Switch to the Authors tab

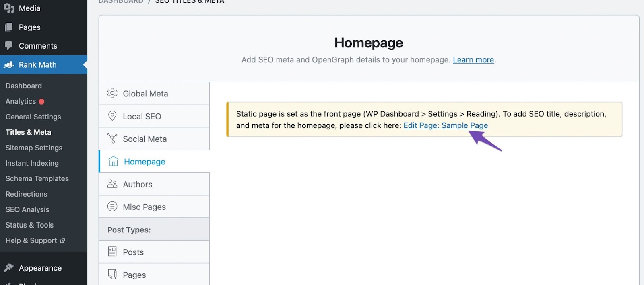[x=154, y=184]
